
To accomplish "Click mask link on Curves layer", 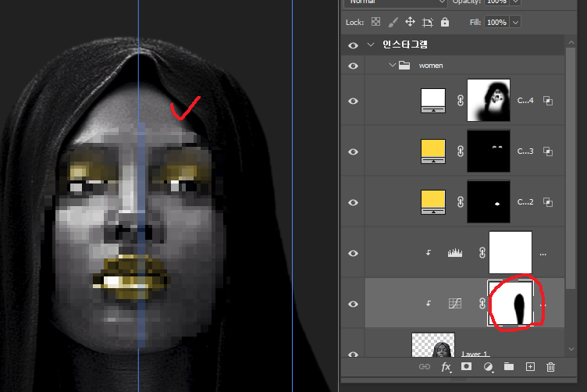I will (482, 303).
